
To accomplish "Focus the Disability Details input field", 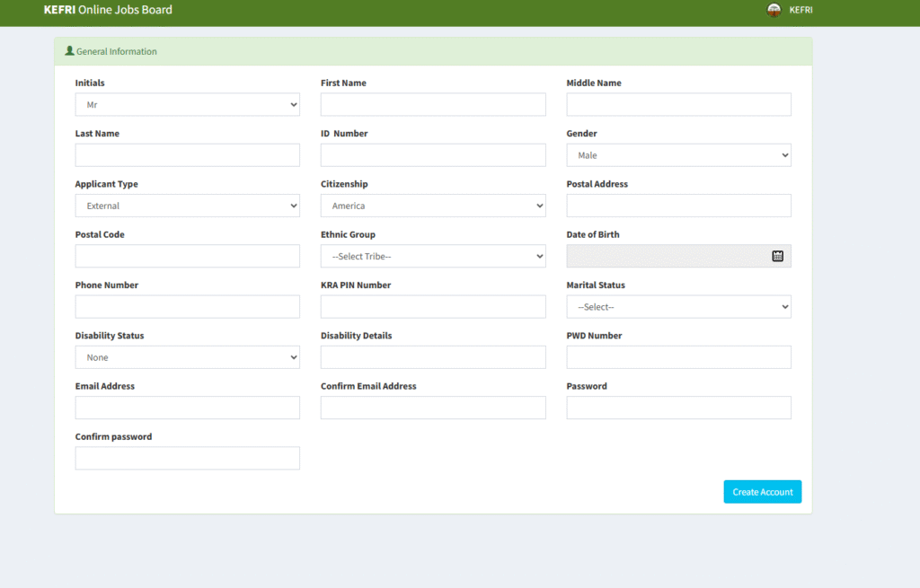I will (x=433, y=357).
